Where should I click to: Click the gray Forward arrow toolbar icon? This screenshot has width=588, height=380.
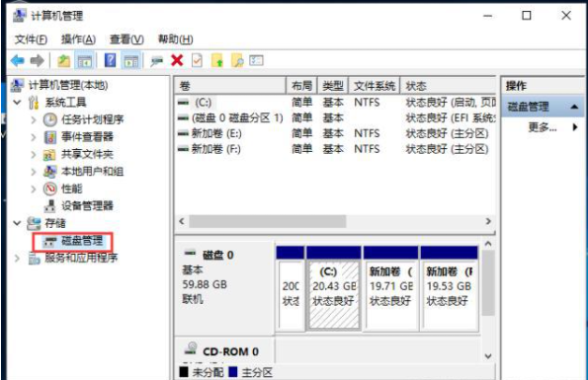click(38, 60)
